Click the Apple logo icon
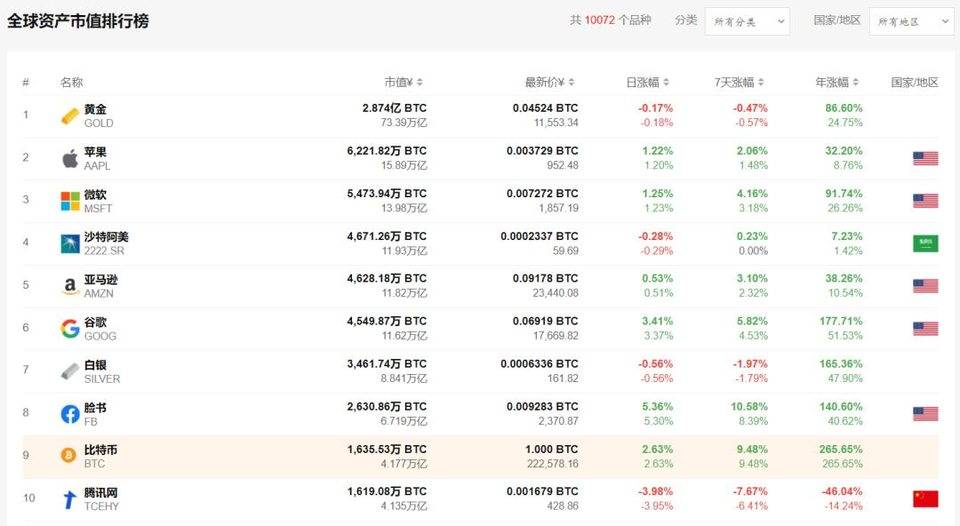The height and width of the screenshot is (526, 960). coord(70,158)
